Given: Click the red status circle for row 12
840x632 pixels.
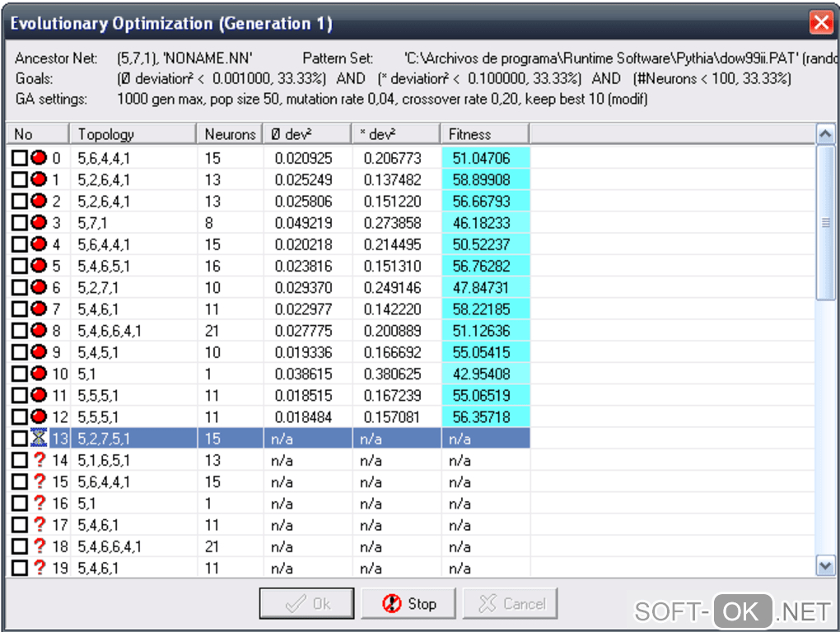Looking at the screenshot, I should [x=39, y=416].
